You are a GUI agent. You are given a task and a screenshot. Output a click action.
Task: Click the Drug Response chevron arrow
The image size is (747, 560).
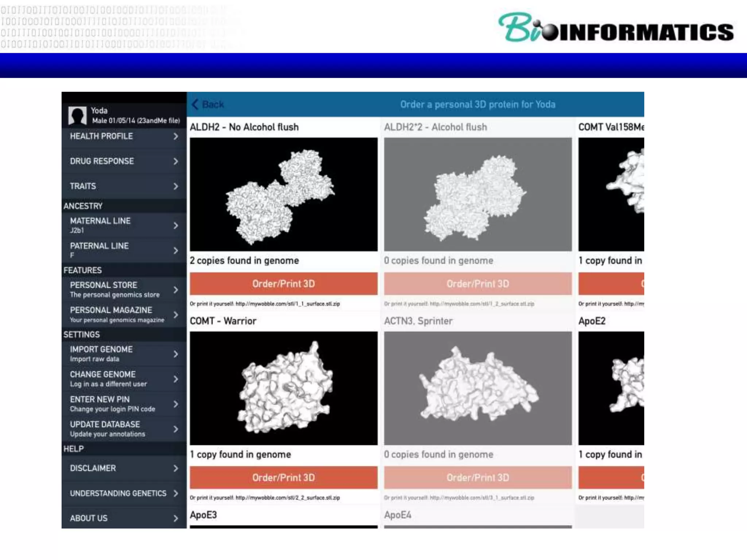[175, 161]
